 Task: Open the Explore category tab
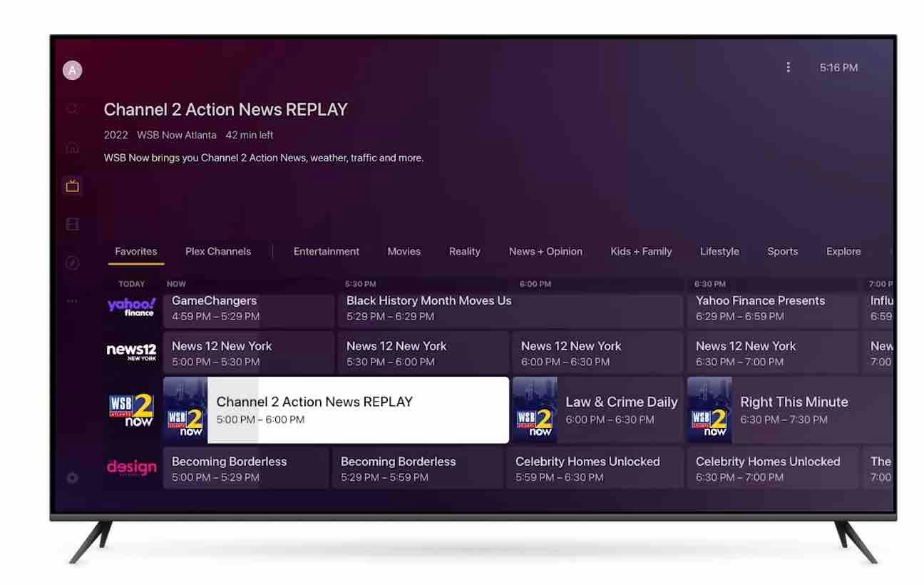[843, 251]
